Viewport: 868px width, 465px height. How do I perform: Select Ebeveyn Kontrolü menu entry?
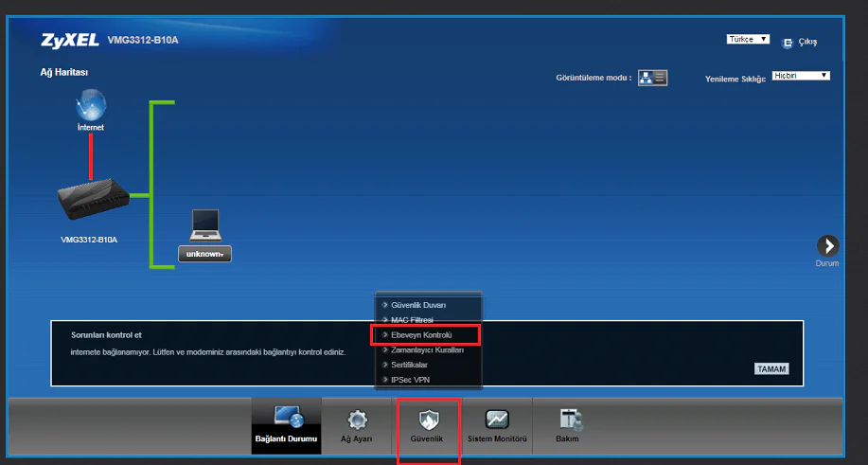[422, 335]
